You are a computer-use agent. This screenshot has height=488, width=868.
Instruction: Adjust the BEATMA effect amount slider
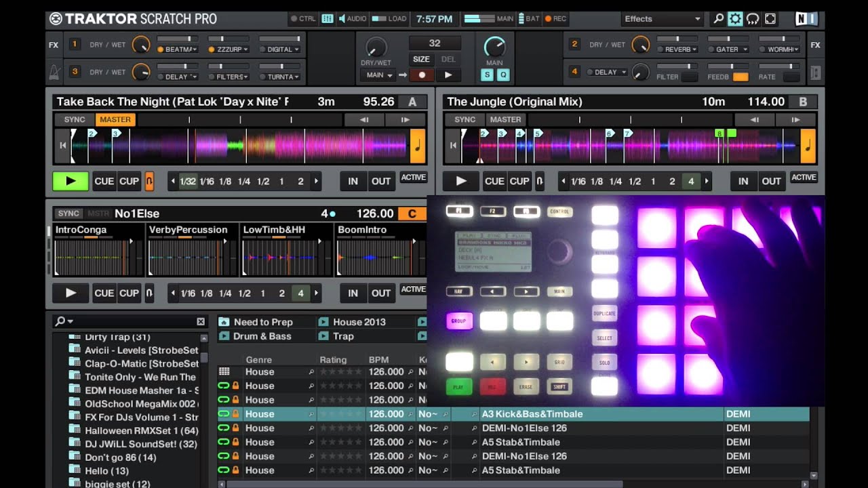point(177,39)
